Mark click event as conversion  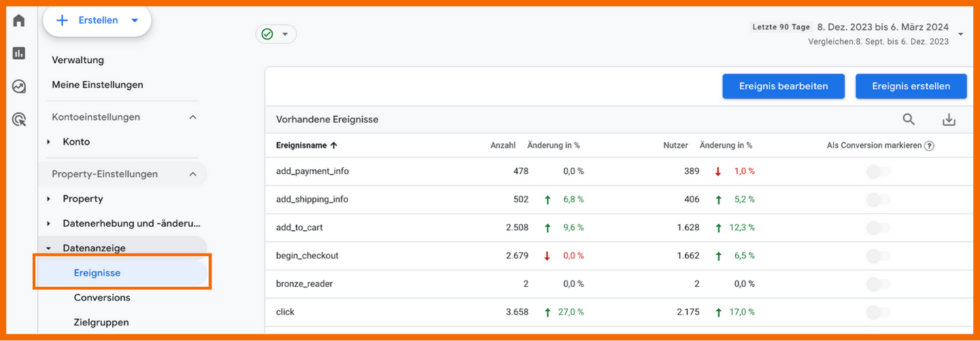click(878, 312)
